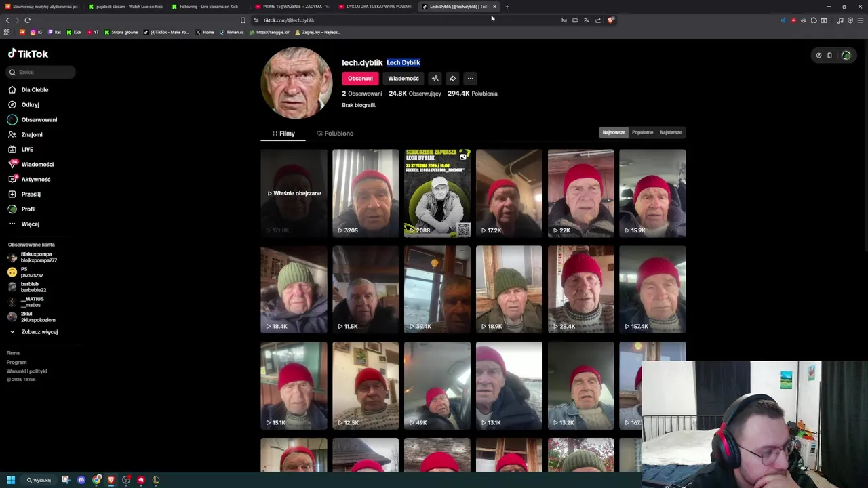The height and width of the screenshot is (488, 868).
Task: Select the Najstarsze sort option
Action: [x=671, y=132]
